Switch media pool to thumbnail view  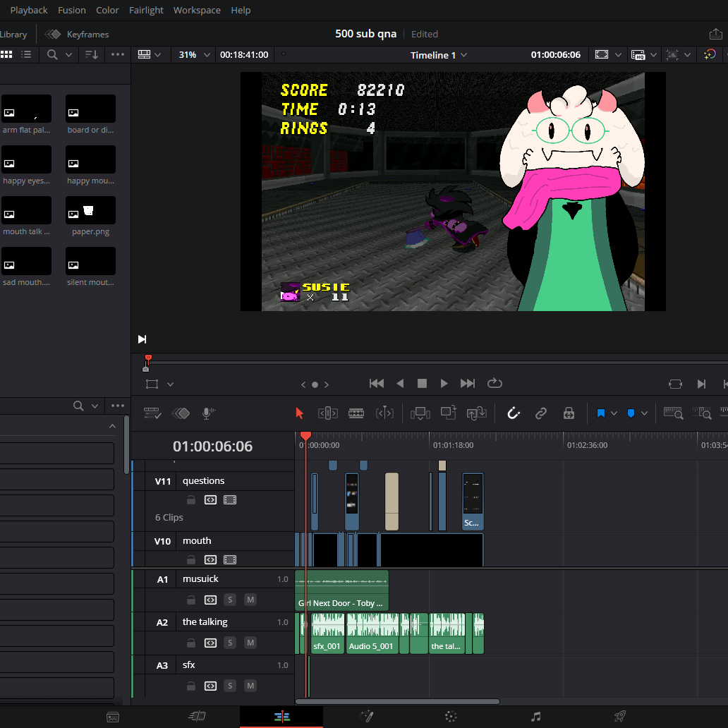point(6,54)
